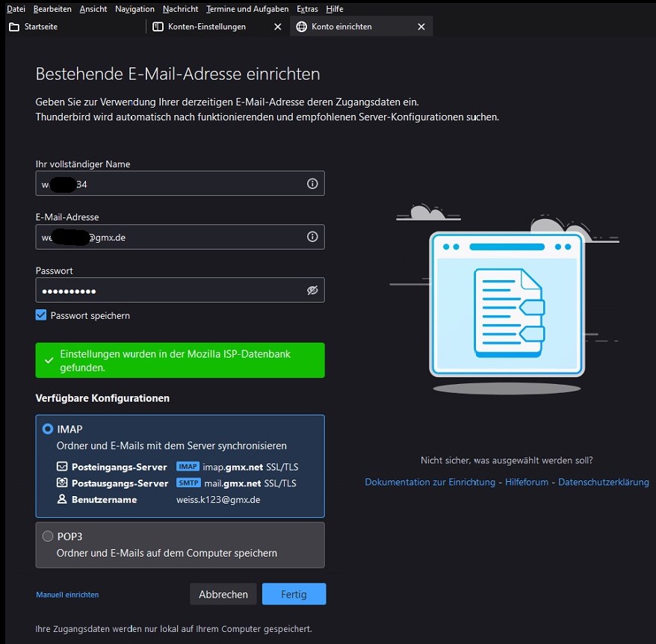The width and height of the screenshot is (656, 644).
Task: Select the POP3 radio button
Action: tap(48, 536)
